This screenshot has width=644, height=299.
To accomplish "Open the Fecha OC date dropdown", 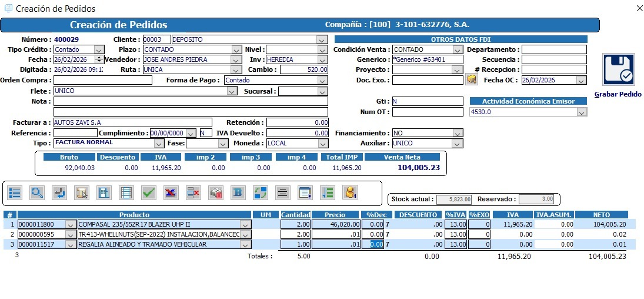I will click(582, 80).
